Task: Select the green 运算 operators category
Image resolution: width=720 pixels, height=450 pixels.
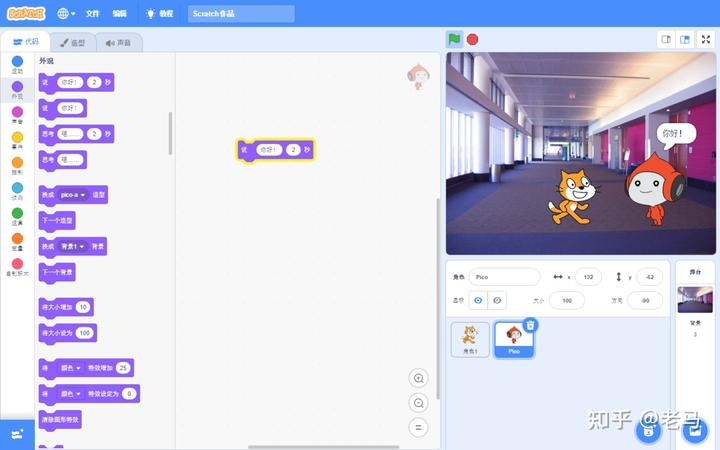Action: (17, 216)
